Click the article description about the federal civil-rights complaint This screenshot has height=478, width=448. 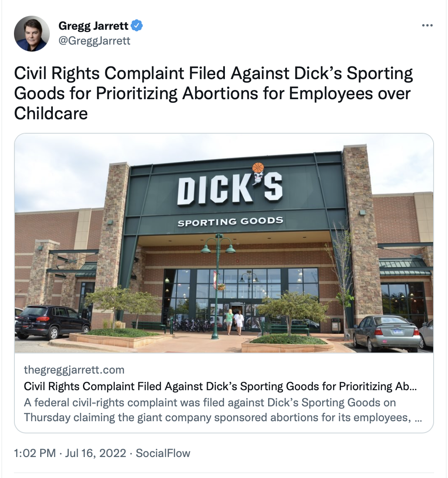pos(223,410)
